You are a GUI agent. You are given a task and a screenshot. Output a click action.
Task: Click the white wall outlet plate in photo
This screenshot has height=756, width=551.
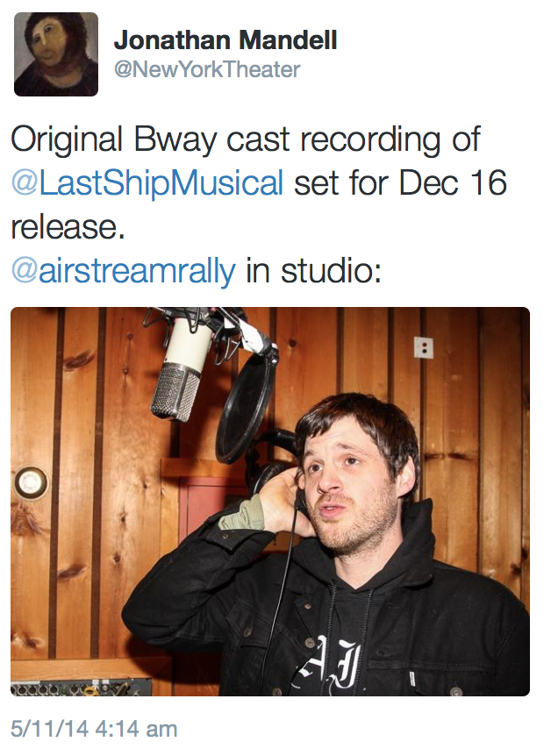(423, 347)
